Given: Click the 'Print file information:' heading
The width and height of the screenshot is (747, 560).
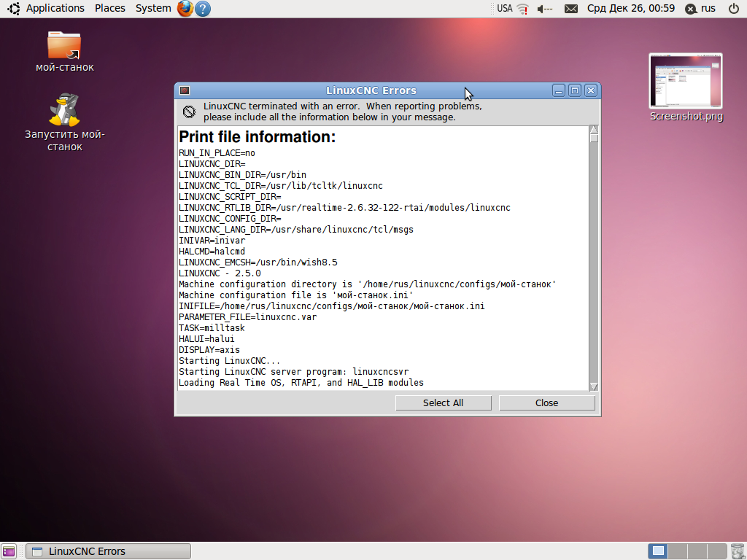Looking at the screenshot, I should (x=258, y=137).
